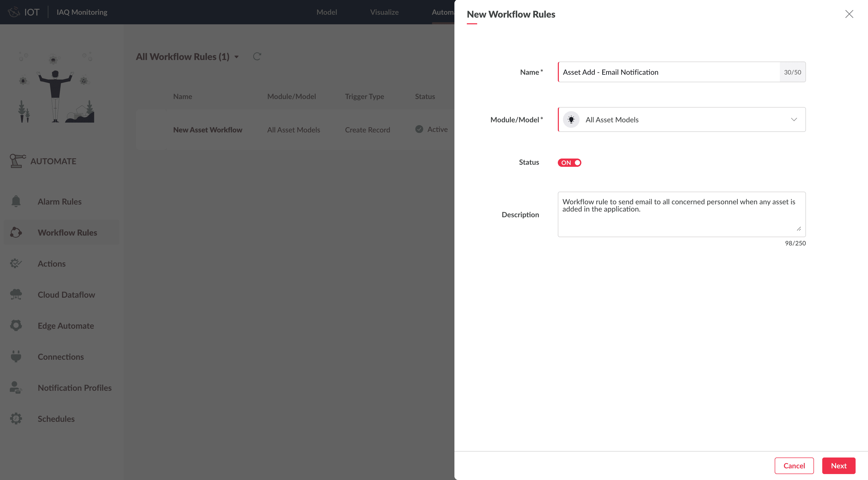Close the New Workflow Rules panel
The height and width of the screenshot is (480, 868).
[849, 14]
